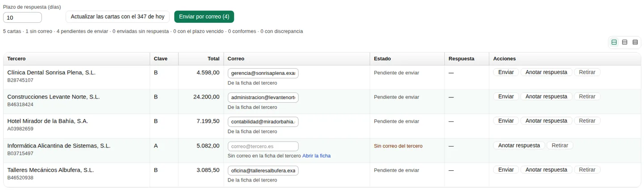Image resolution: width=644 pixels, height=190 pixels.
Task: Click the total 5.082,00
Action: 208,146
